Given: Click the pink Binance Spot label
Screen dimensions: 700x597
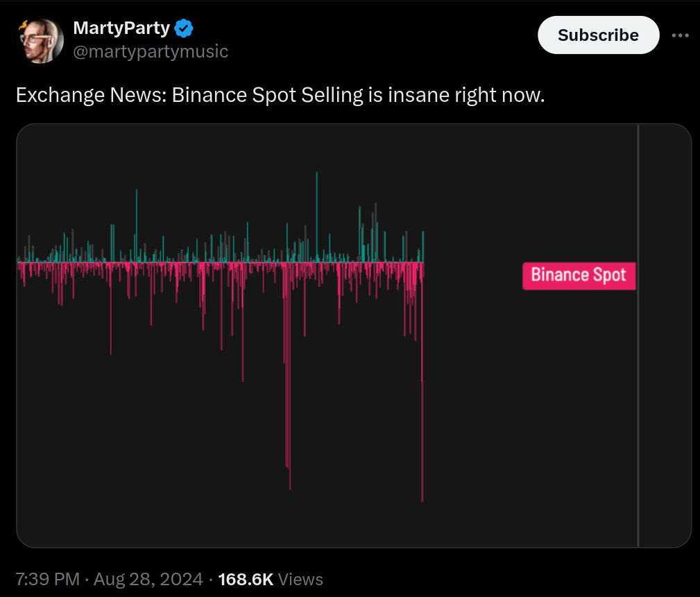Looking at the screenshot, I should (x=579, y=275).
